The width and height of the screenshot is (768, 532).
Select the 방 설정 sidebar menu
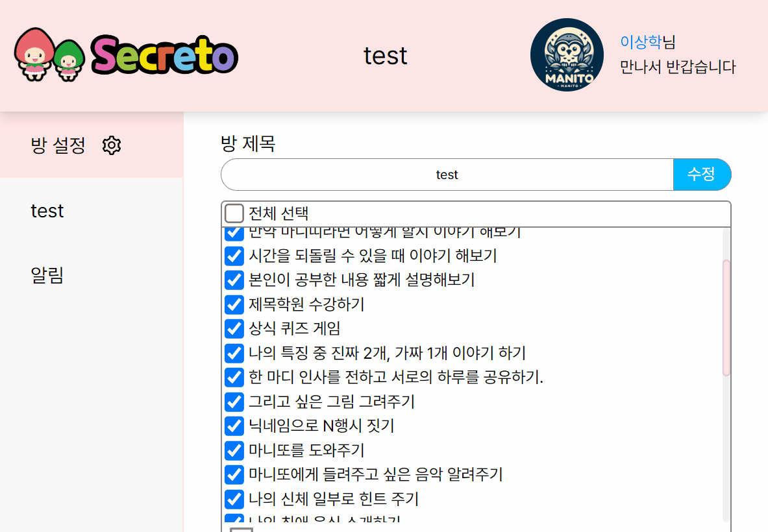click(x=92, y=145)
